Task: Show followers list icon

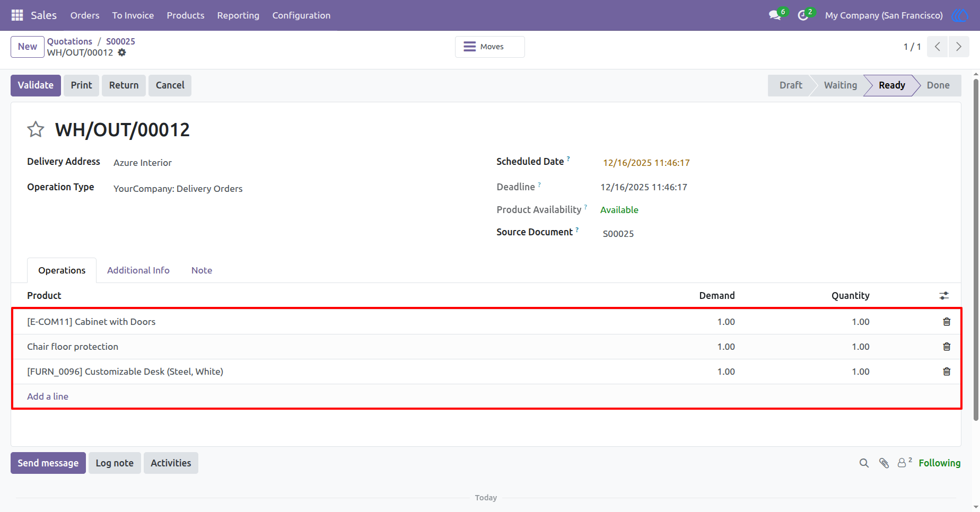Action: (904, 462)
